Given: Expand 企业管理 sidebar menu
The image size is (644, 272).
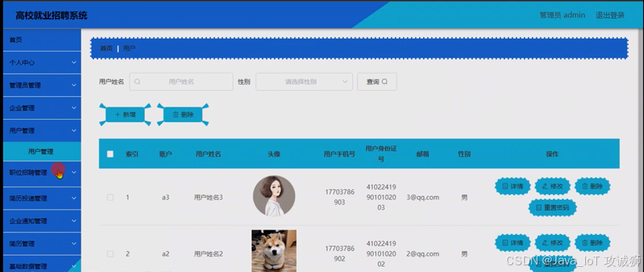Looking at the screenshot, I should tap(42, 108).
